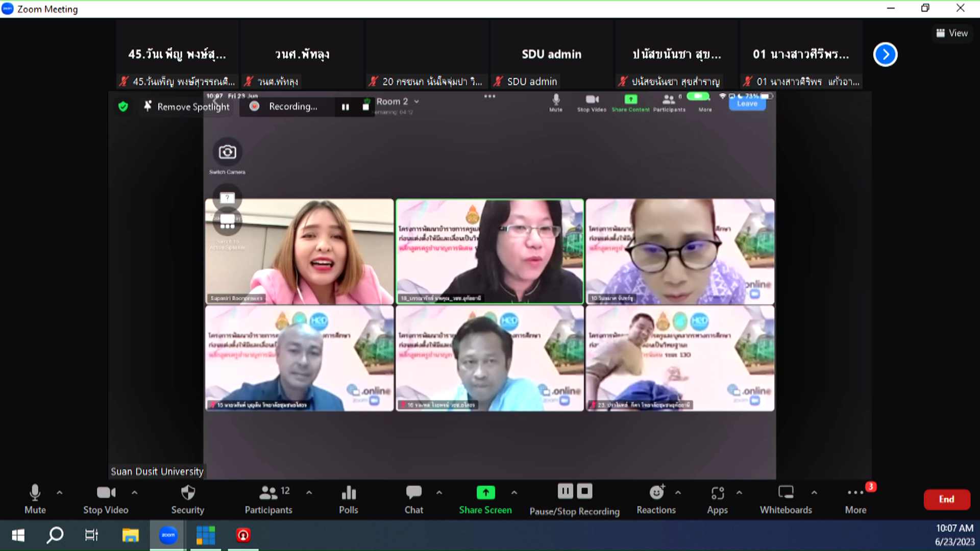Pause recording beside the Recording indicator
The height and width of the screenshot is (551, 980).
346,107
